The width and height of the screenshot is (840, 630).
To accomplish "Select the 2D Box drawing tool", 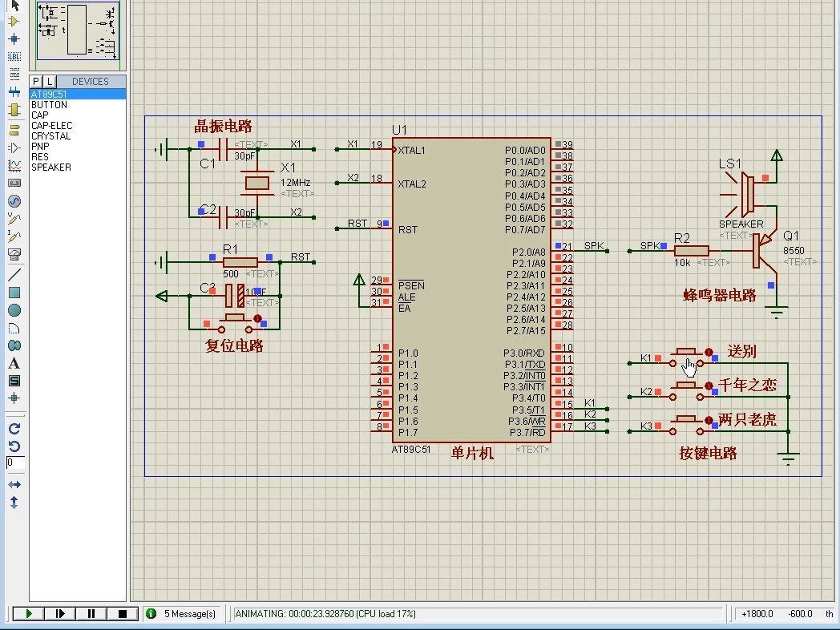I will point(14,293).
